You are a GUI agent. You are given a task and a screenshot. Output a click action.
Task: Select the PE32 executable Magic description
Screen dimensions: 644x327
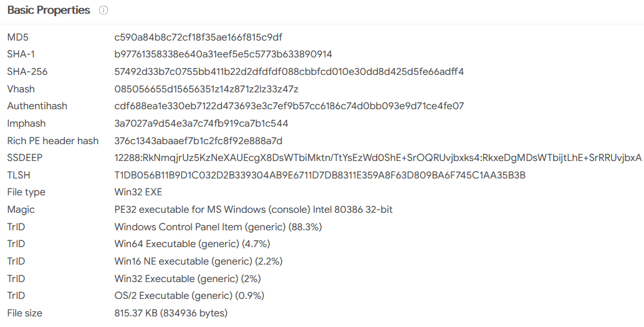click(x=253, y=209)
